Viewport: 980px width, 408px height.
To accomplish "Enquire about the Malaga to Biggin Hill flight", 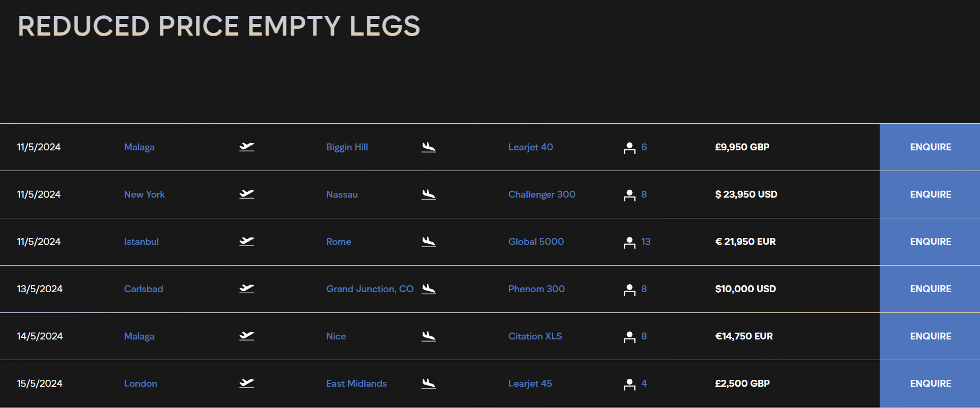I will tap(930, 147).
